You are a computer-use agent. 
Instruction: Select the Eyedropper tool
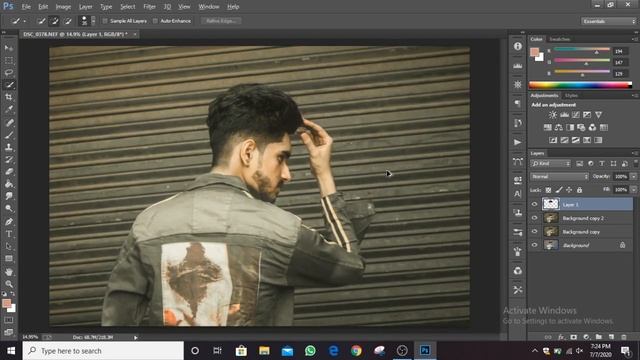tap(9, 109)
